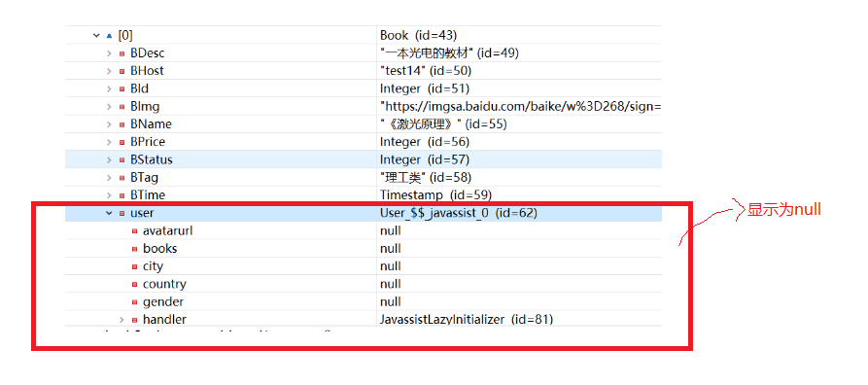Click the null value of gender
Viewport: 868px width, 385px height.
[391, 301]
